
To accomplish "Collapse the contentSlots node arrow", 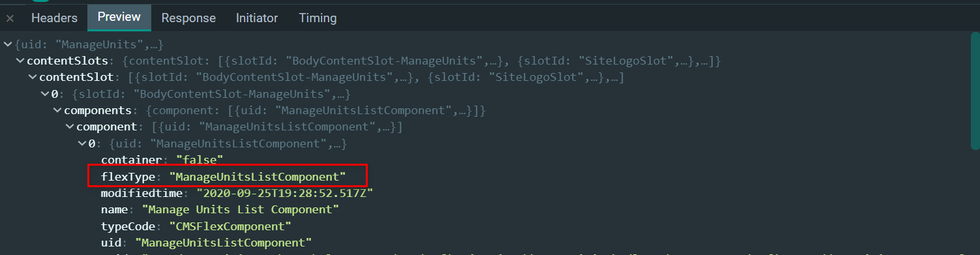I will click(20, 61).
